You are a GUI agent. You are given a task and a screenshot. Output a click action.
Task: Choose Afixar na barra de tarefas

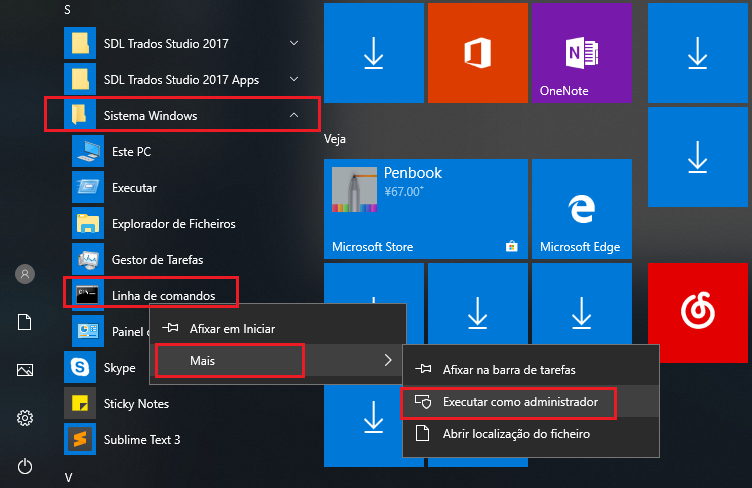530,370
